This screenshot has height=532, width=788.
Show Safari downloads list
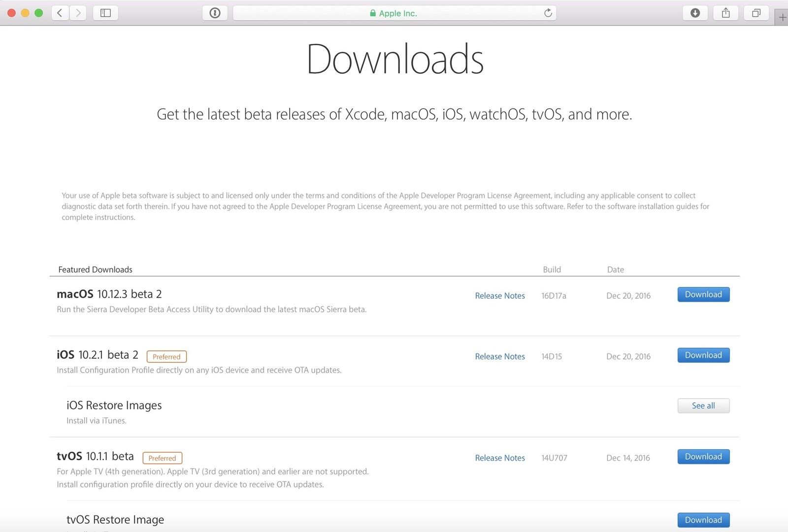(x=695, y=13)
